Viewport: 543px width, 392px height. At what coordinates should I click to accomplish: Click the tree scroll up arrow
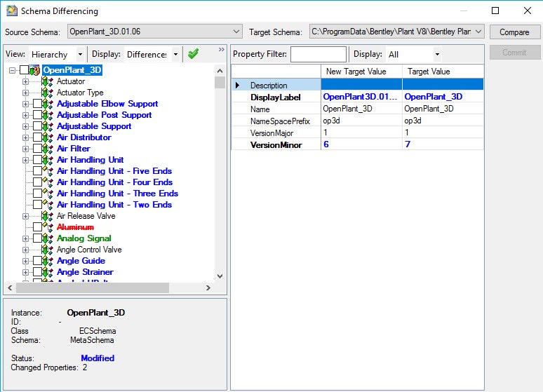[220, 71]
